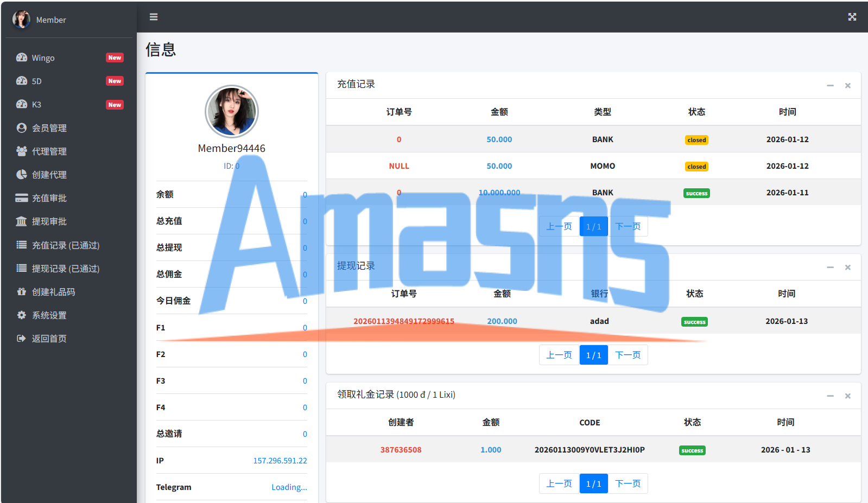Collapse the 提现记录 card

(x=830, y=268)
